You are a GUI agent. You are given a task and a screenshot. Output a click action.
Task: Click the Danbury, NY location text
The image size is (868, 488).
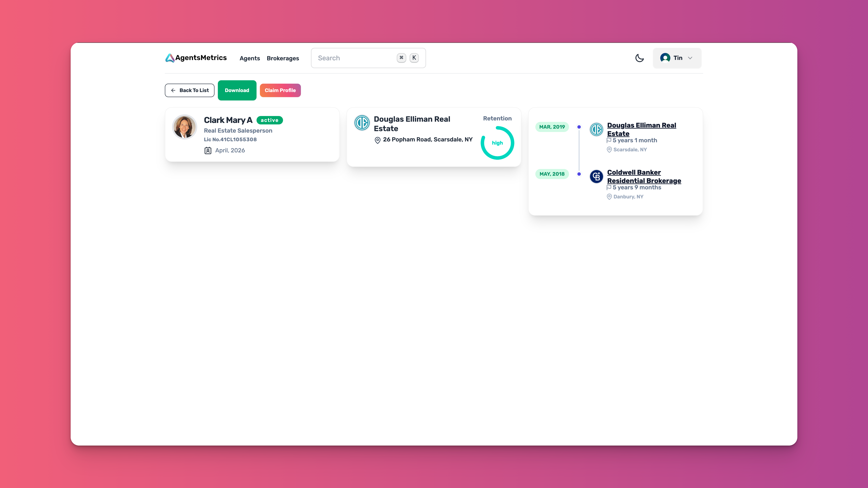tap(629, 197)
